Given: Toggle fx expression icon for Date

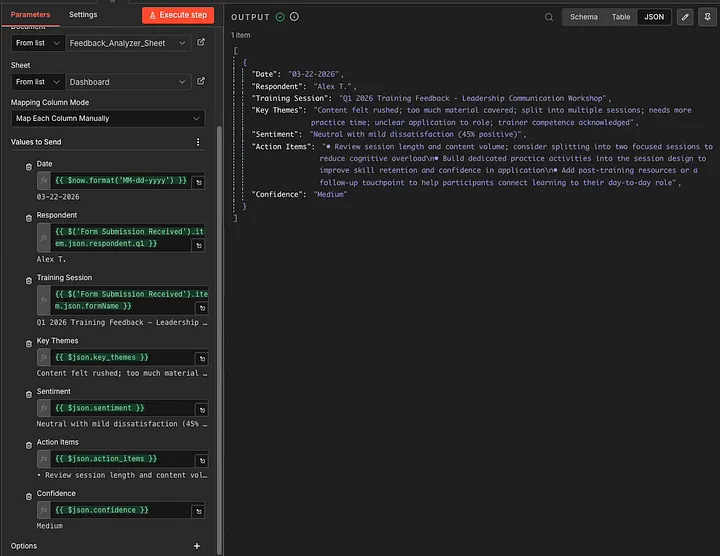Looking at the screenshot, I should coord(44,180).
